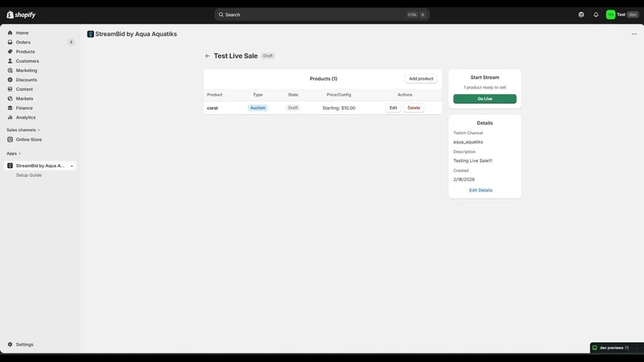Click the aqua_aquatiks channel text
This screenshot has width=644, height=362.
tap(468, 142)
